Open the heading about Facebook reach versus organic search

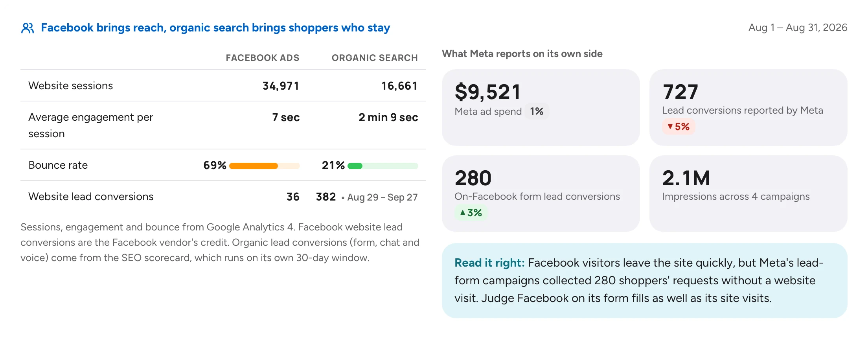(x=215, y=28)
